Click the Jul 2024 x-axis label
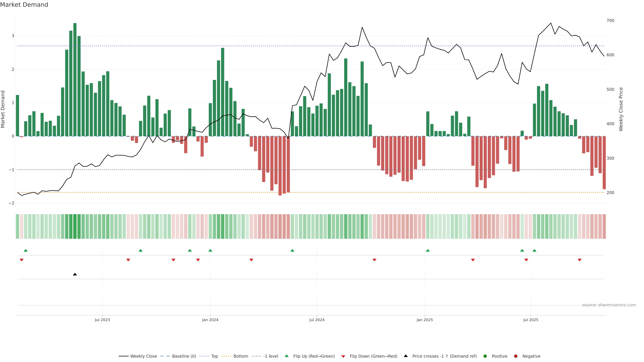The width and height of the screenshot is (644, 362). tap(317, 320)
